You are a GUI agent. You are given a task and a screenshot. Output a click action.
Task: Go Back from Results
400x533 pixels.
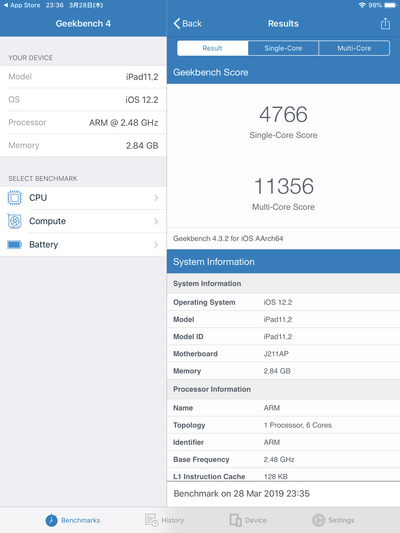coord(188,23)
